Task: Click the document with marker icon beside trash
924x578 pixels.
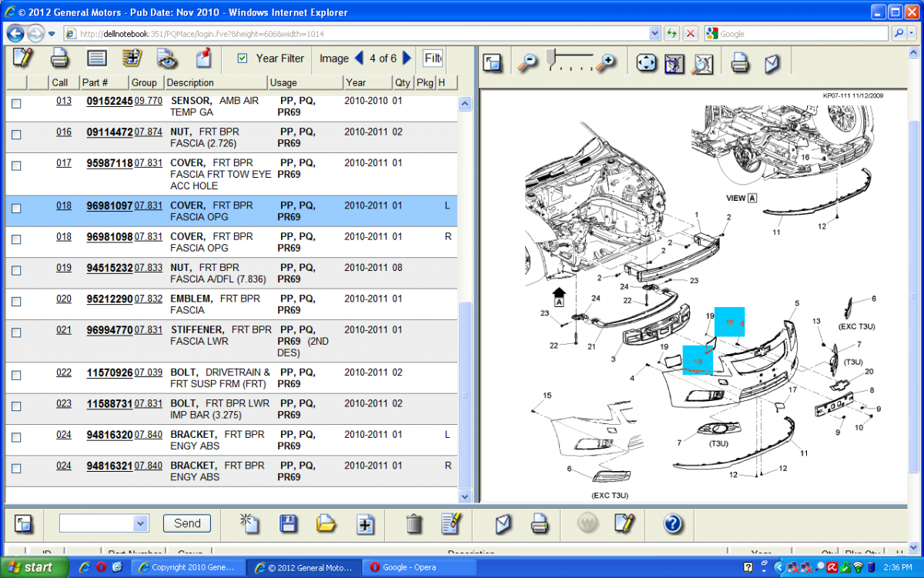Action: [450, 524]
